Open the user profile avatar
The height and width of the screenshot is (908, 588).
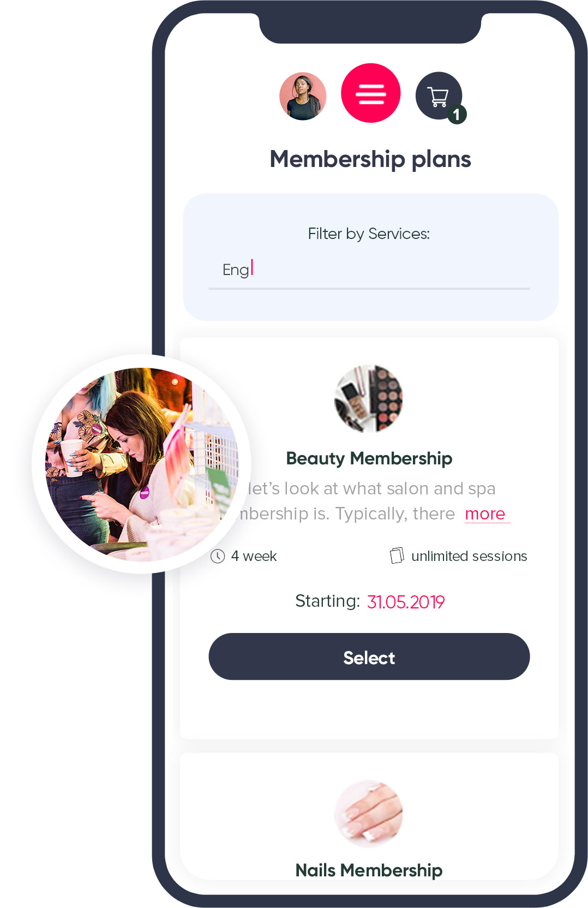point(303,96)
